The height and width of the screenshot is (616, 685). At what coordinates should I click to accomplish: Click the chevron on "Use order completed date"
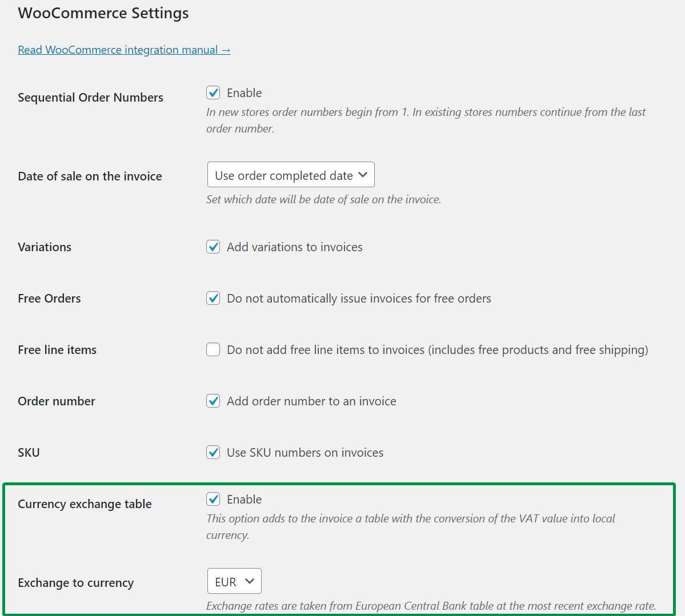(364, 175)
